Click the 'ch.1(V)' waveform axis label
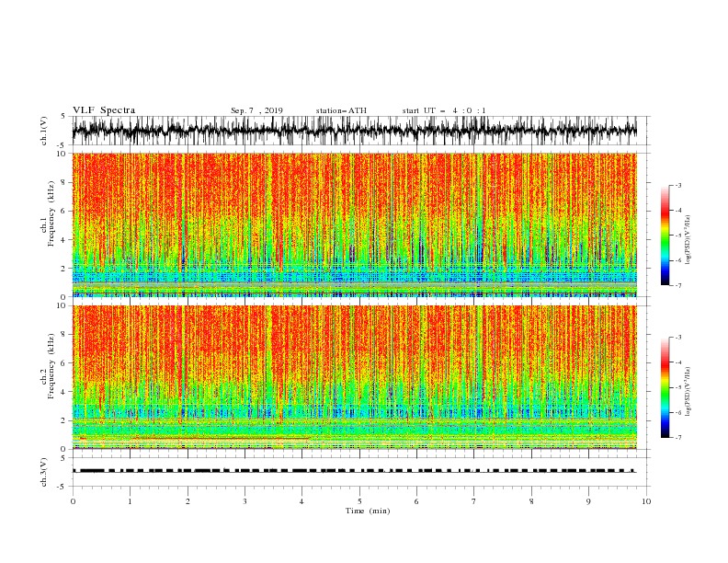728x563 pixels. coord(44,131)
